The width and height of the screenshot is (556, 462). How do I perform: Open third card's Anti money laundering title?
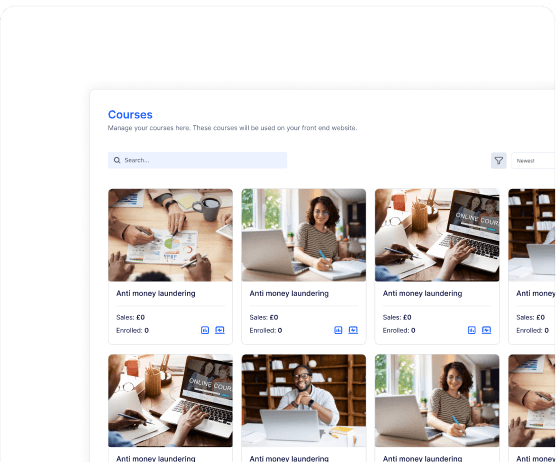point(422,293)
